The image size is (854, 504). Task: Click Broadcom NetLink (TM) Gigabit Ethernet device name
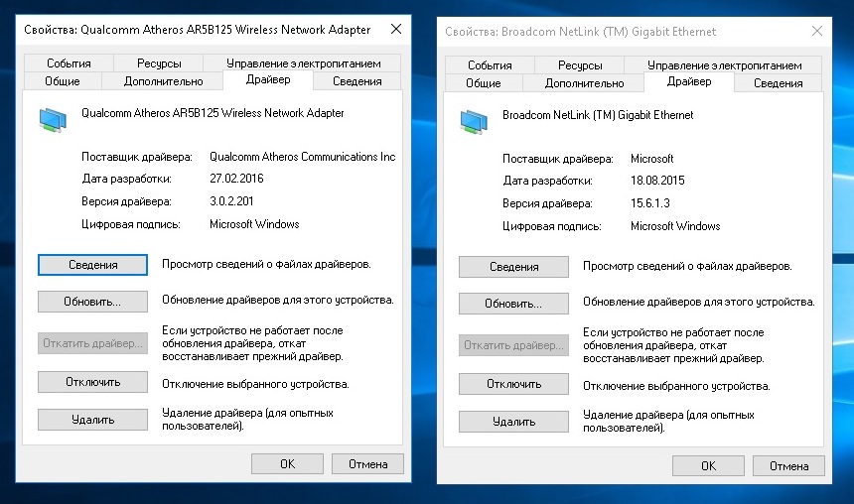598,115
